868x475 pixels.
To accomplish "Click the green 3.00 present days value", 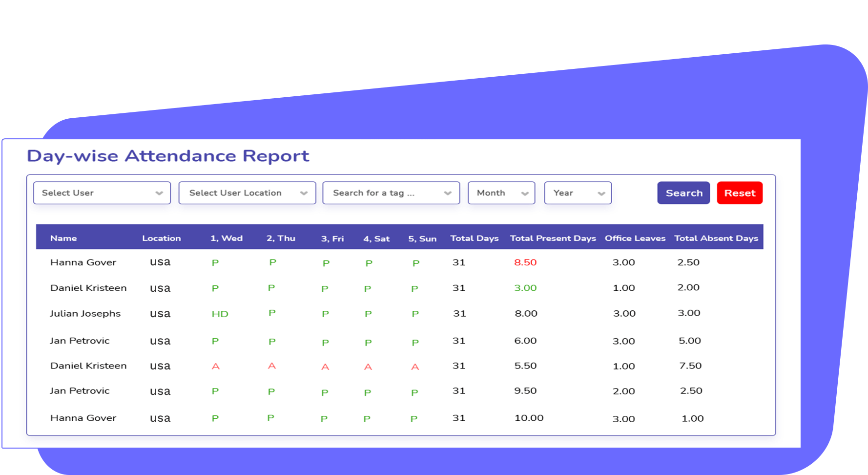I will tap(525, 288).
